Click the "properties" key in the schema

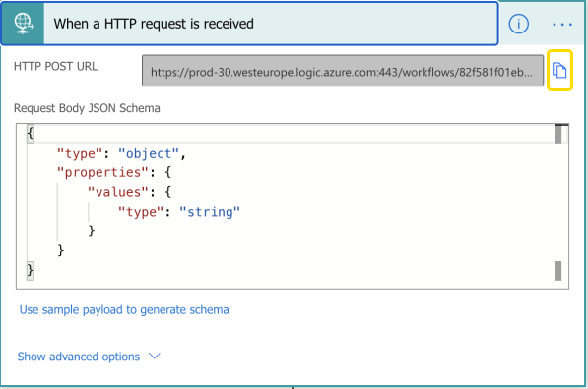tap(103, 172)
